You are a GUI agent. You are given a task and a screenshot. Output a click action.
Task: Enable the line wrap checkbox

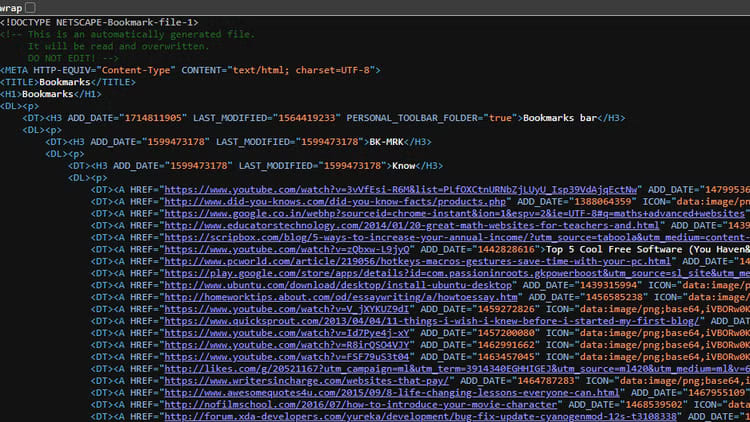coord(30,7)
